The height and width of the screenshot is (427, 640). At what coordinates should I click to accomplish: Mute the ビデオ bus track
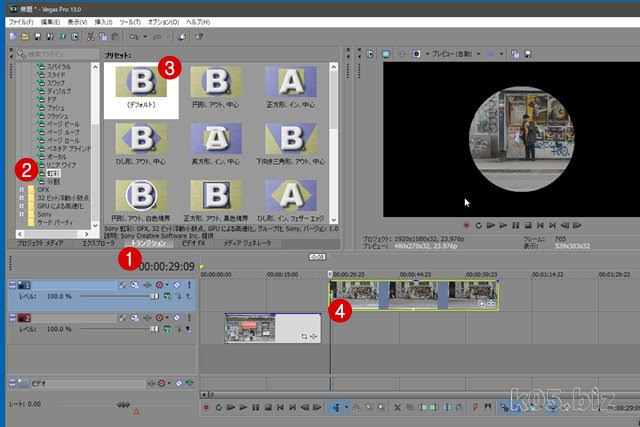click(x=179, y=383)
